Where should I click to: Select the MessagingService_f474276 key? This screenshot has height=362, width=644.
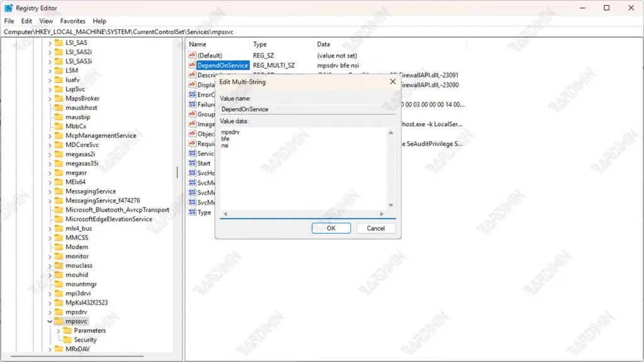click(x=103, y=200)
